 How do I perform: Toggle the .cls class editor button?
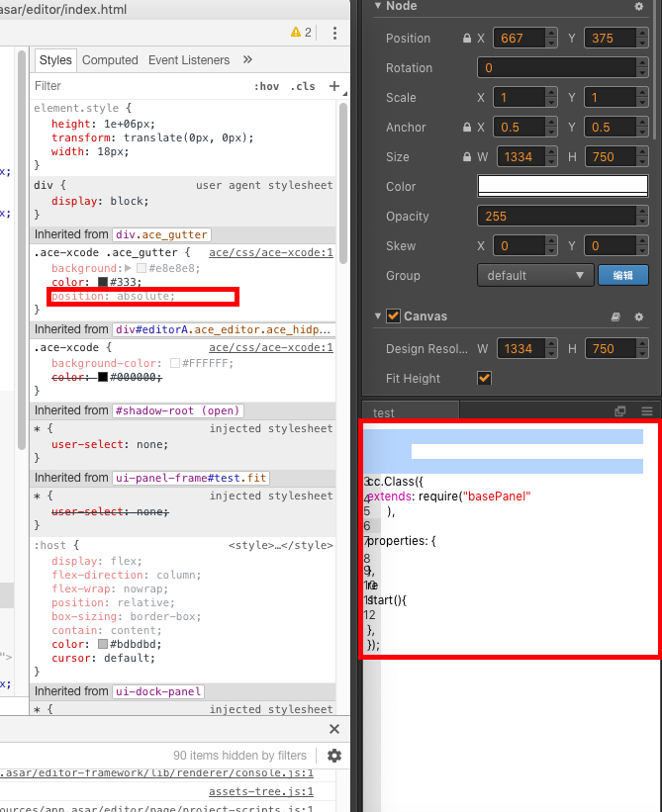(303, 86)
